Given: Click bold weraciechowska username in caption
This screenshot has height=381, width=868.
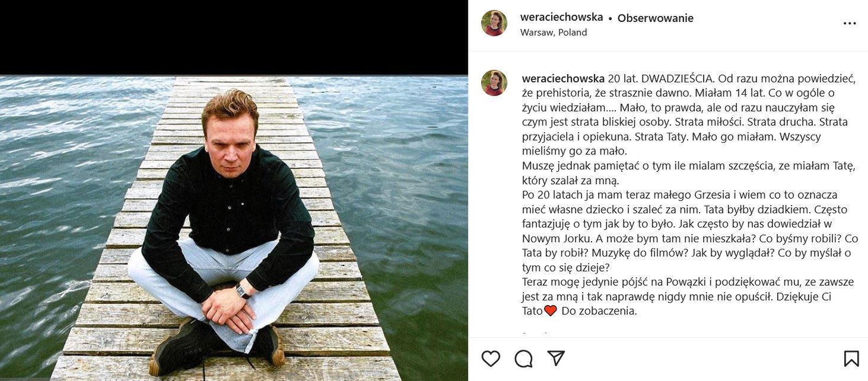Looking at the screenshot, I should pyautogui.click(x=563, y=79).
